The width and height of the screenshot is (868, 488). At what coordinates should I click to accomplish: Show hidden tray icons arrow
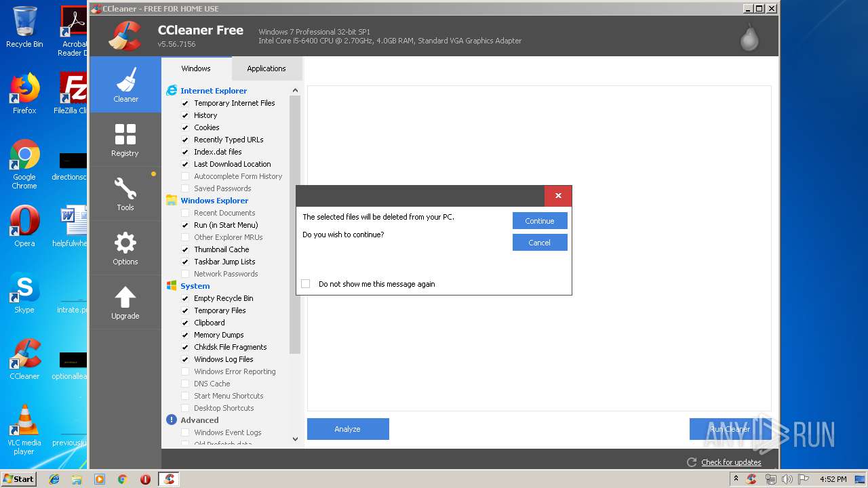point(738,479)
